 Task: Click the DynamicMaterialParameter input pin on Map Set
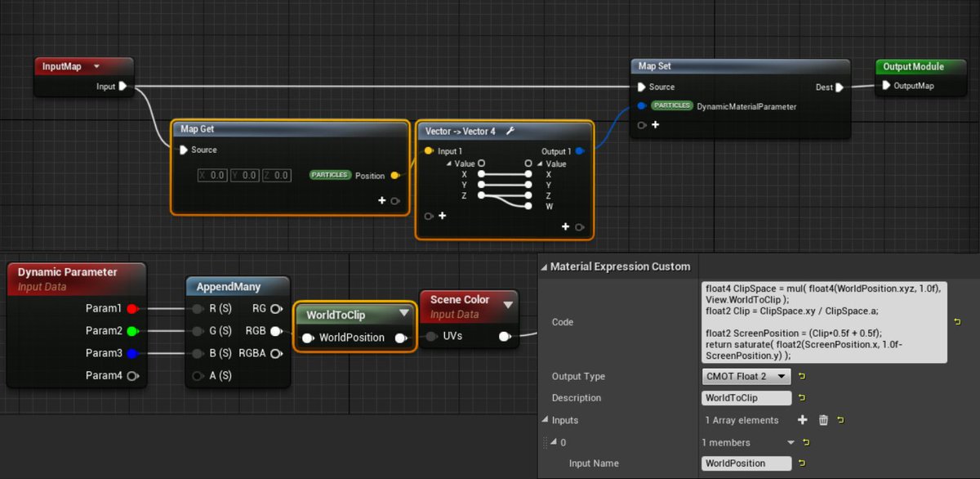642,106
